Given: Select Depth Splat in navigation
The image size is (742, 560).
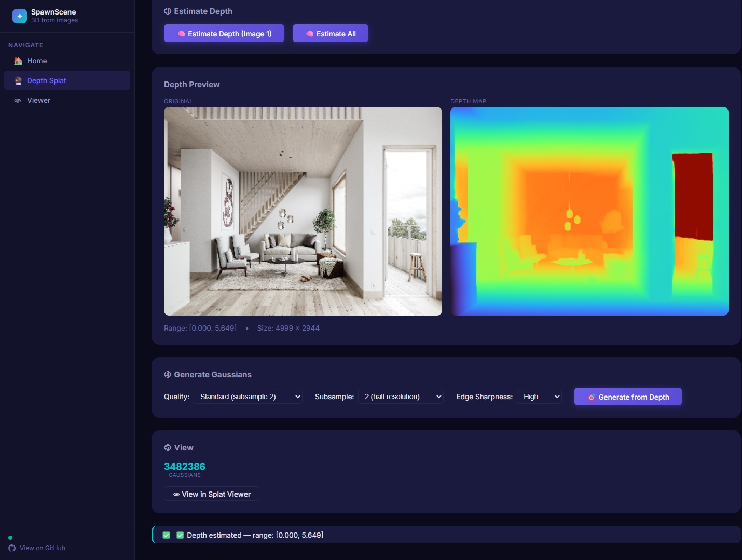Looking at the screenshot, I should pos(67,80).
